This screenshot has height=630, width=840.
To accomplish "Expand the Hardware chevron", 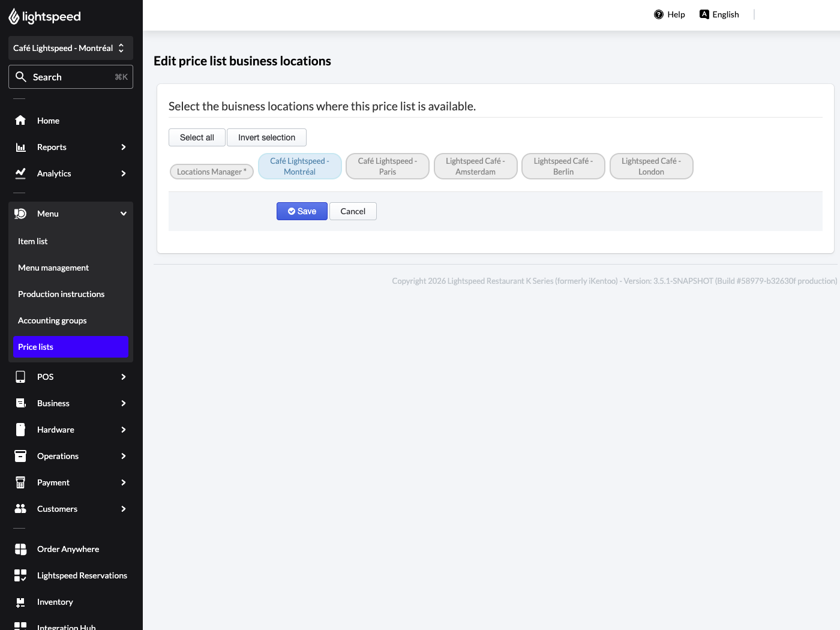I will (x=124, y=430).
